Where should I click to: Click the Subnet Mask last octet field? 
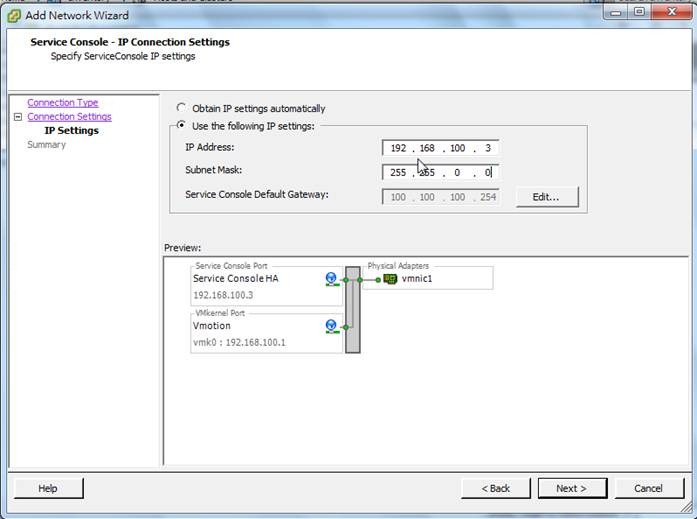tap(488, 172)
